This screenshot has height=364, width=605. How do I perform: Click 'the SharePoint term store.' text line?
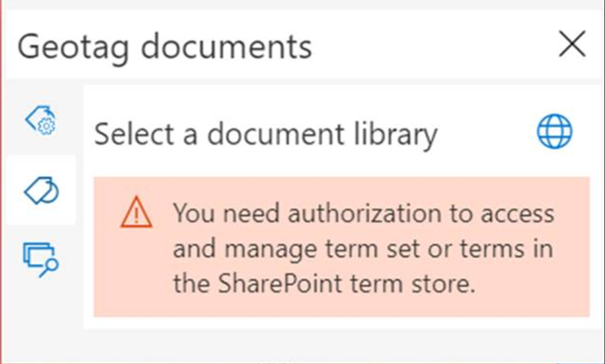click(324, 284)
